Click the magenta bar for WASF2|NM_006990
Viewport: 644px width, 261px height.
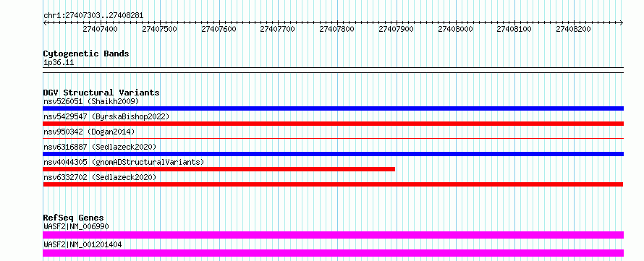coord(334,235)
